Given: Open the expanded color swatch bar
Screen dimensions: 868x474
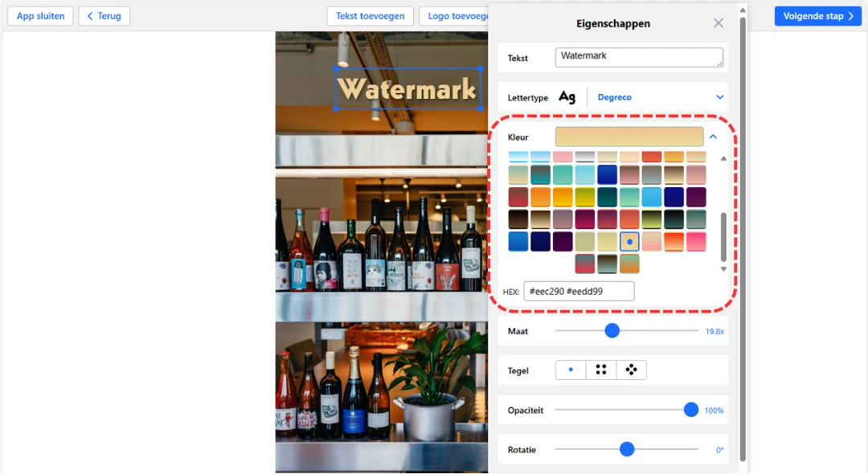Looking at the screenshot, I should point(629,136).
